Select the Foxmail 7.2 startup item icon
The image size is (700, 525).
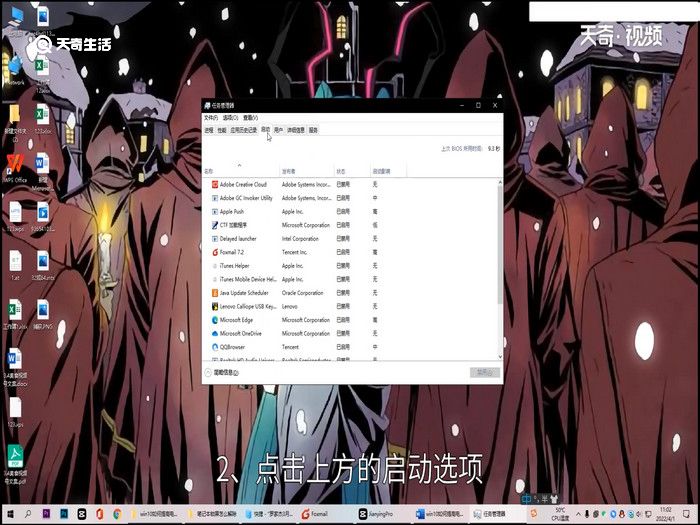click(215, 252)
